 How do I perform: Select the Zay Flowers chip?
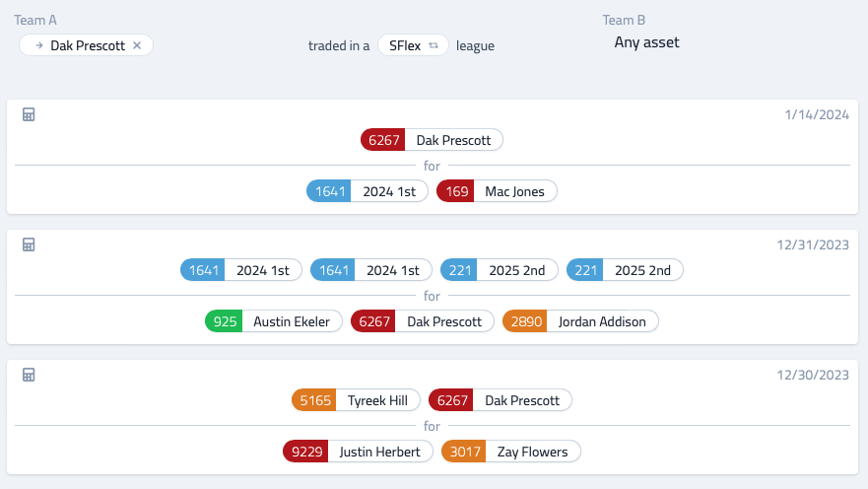point(511,452)
